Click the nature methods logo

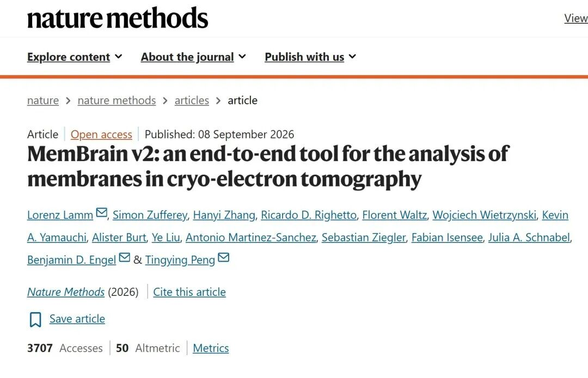pos(118,17)
